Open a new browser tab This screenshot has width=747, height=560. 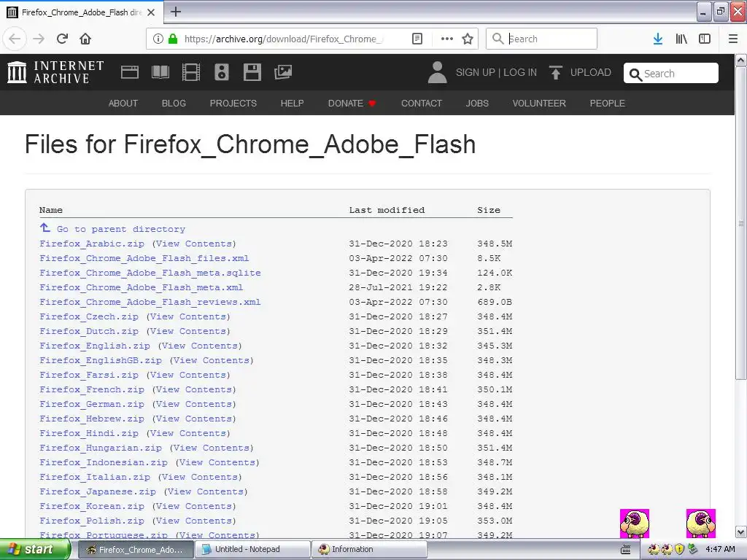coord(175,12)
